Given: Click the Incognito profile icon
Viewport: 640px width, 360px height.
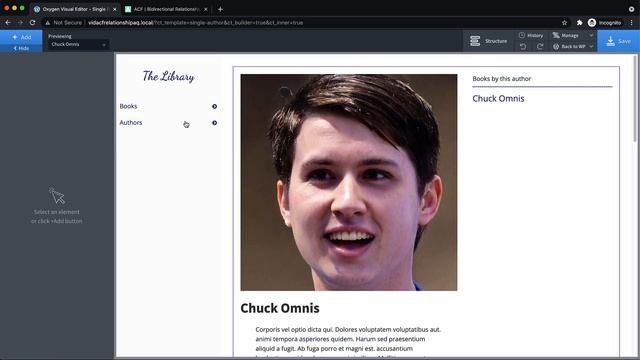Looking at the screenshot, I should coord(592,23).
